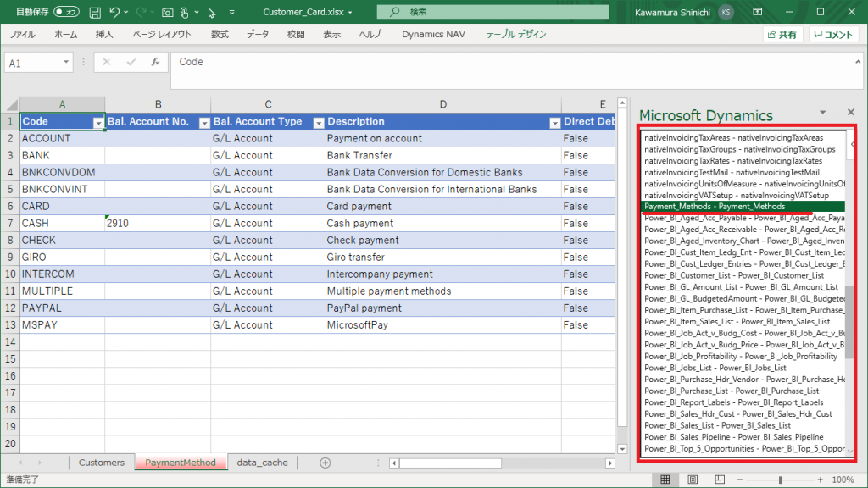The height and width of the screenshot is (488, 868).
Task: Expand the formula bar with chevron
Action: [x=858, y=62]
